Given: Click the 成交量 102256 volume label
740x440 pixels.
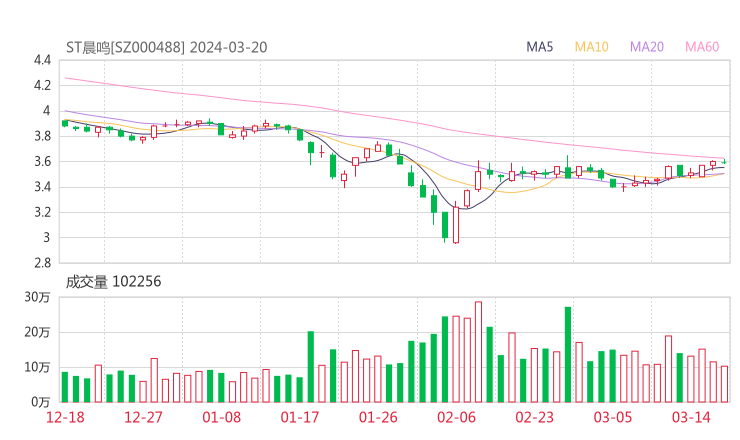Looking at the screenshot, I should coord(113,281).
